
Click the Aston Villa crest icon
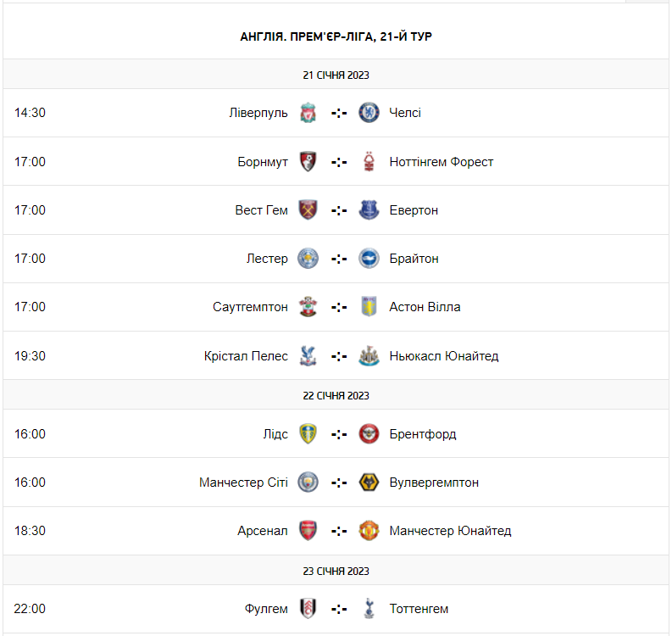[x=369, y=307]
